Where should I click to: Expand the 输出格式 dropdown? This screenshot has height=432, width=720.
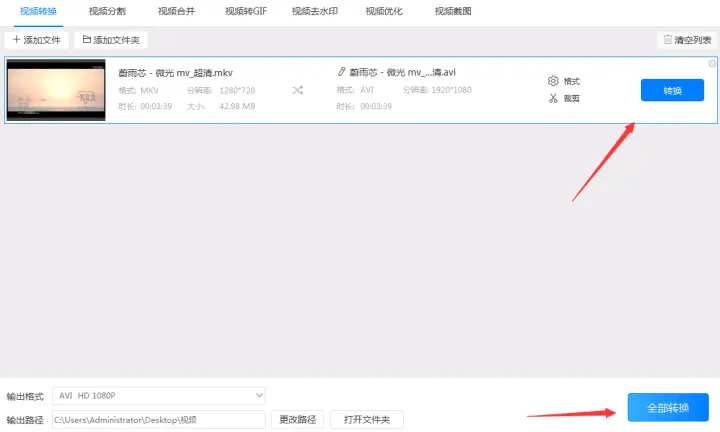tap(159, 395)
